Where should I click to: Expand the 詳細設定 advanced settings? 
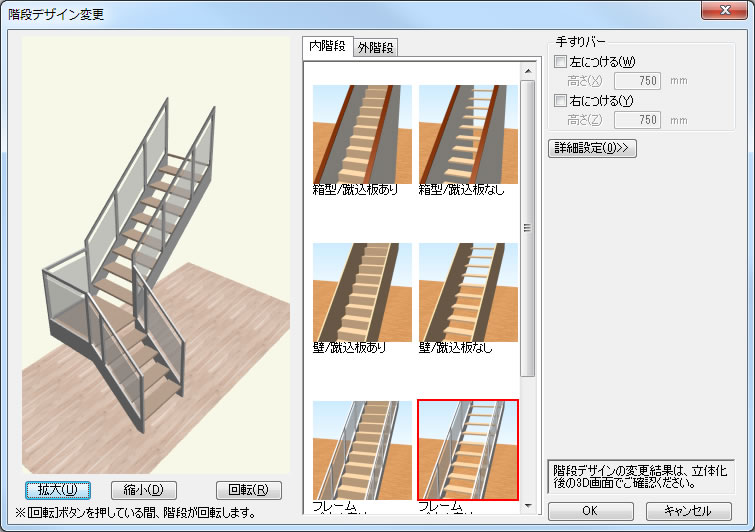tap(593, 148)
